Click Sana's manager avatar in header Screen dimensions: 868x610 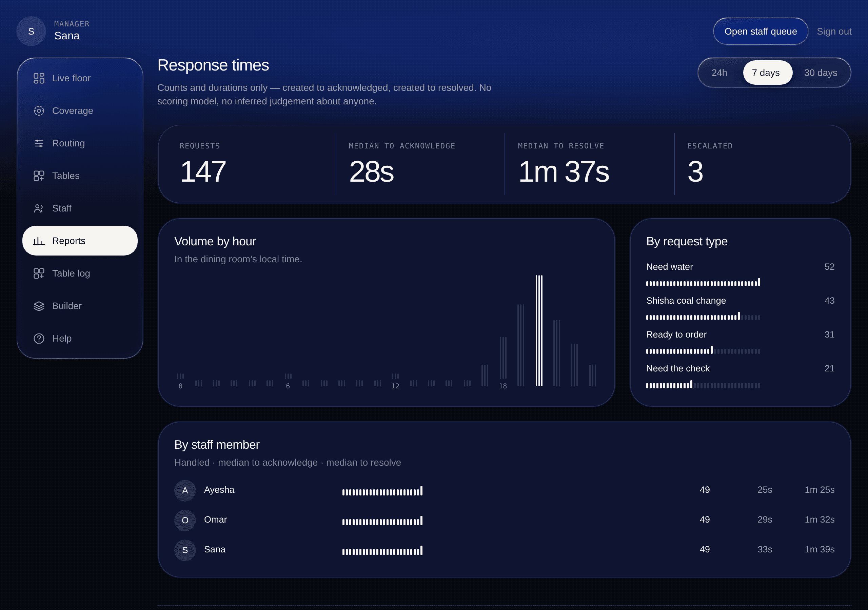31,32
